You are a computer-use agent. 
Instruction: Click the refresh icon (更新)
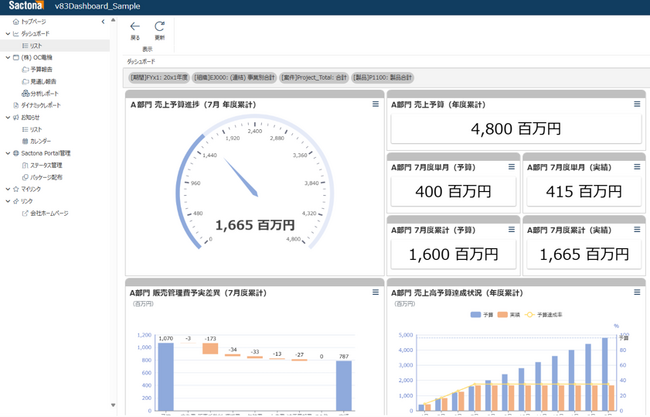[160, 27]
